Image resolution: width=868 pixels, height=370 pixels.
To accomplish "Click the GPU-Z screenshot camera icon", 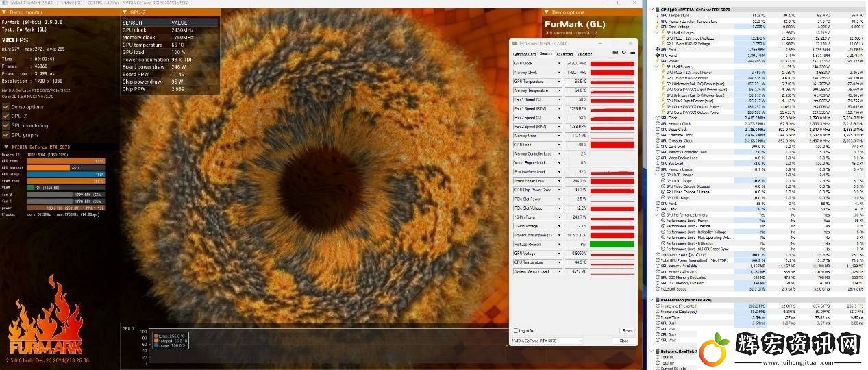I will [x=615, y=53].
